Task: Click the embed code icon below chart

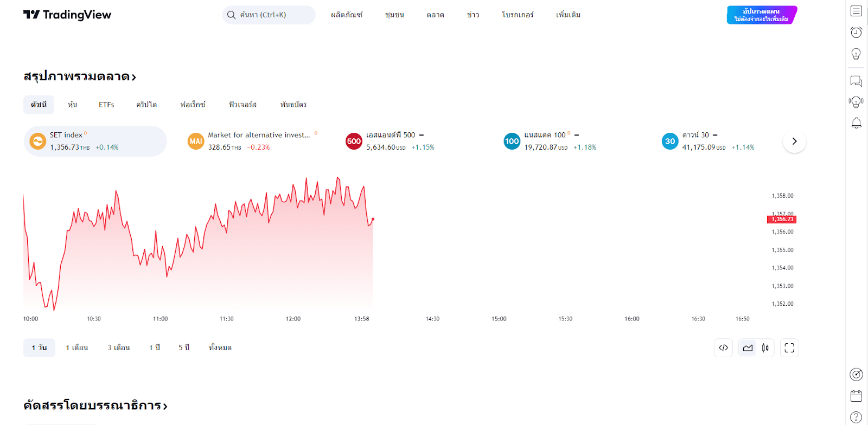Action: coord(723,348)
